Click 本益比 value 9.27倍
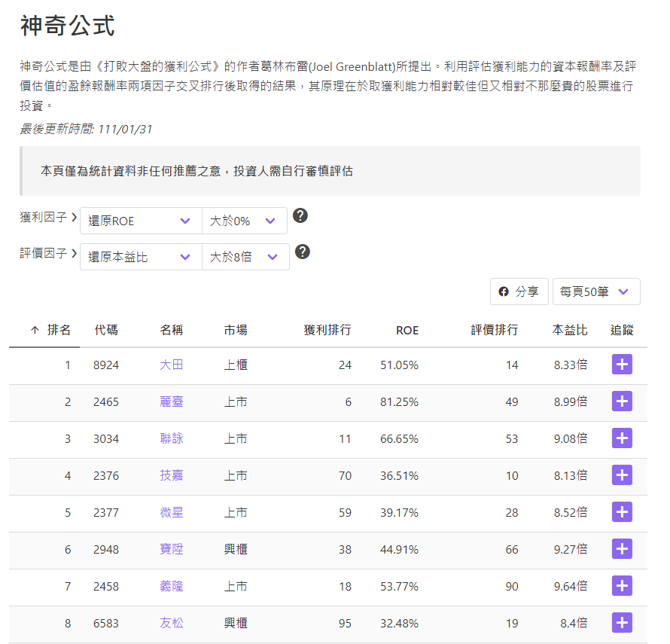Viewport: 670px width, 644px height. coord(571,549)
